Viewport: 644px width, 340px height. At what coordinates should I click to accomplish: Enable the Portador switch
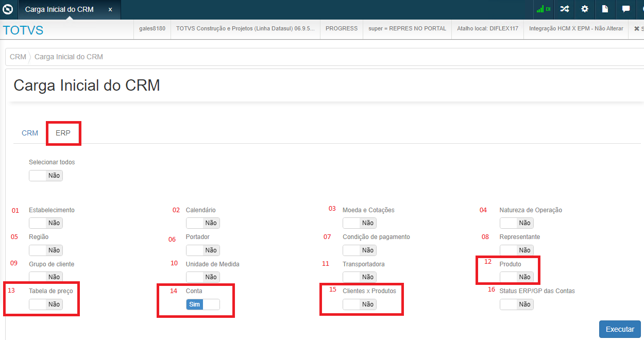click(x=202, y=250)
